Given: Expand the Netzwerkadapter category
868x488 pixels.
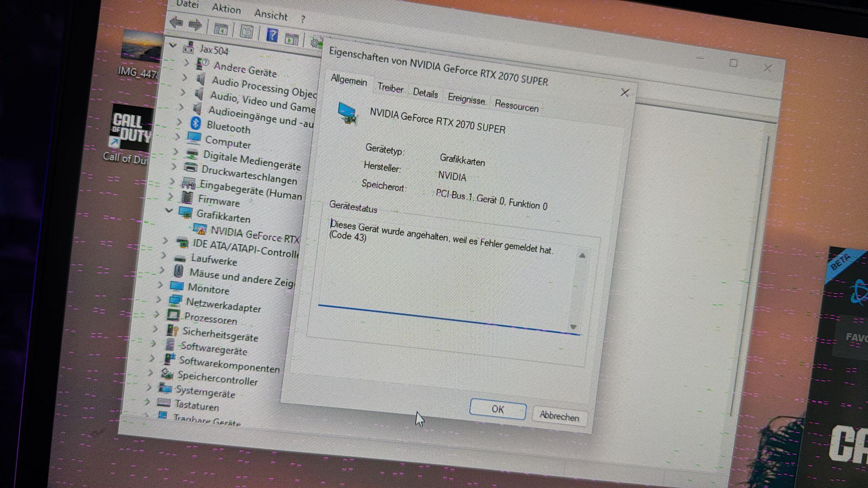Looking at the screenshot, I should coord(159,299).
